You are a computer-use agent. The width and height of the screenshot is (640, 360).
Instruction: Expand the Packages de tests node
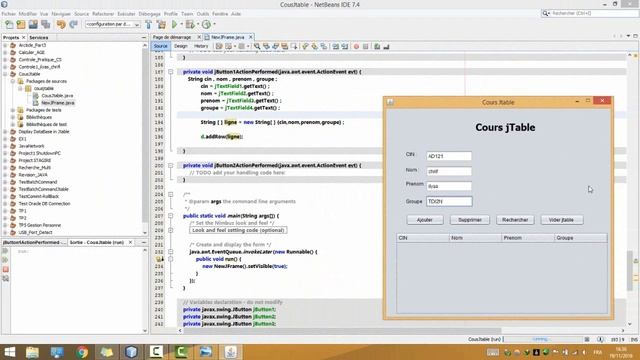tap(13, 110)
